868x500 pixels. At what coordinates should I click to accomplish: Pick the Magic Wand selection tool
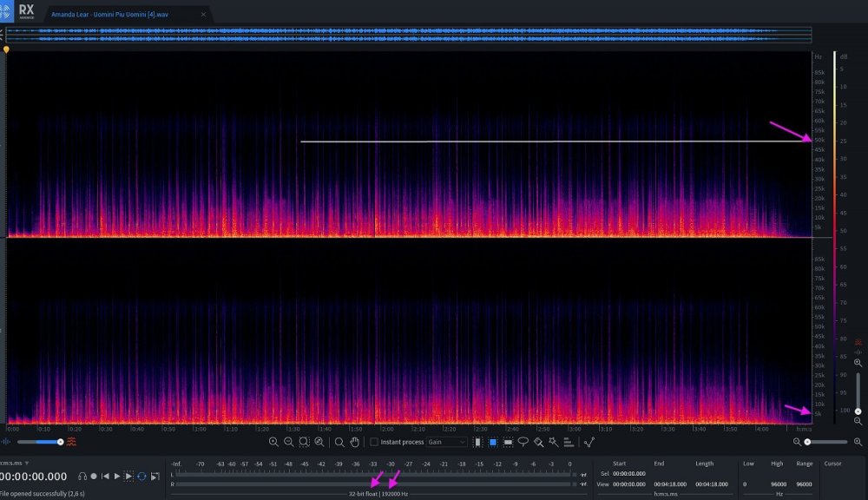(553, 442)
